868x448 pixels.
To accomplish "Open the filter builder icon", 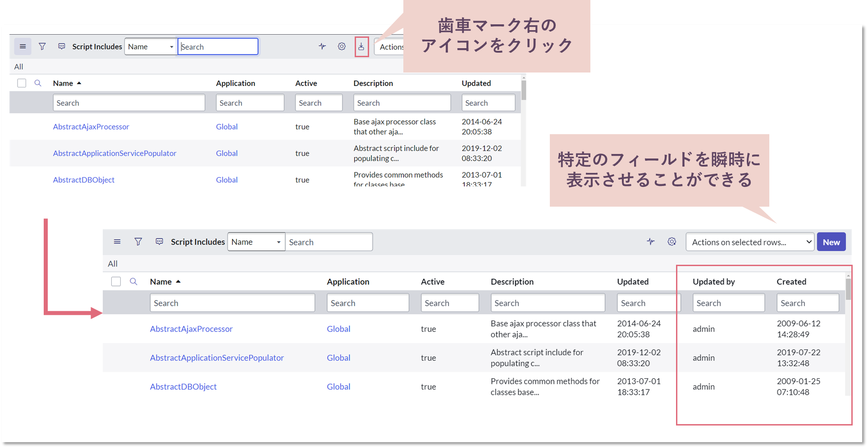I will point(42,46).
